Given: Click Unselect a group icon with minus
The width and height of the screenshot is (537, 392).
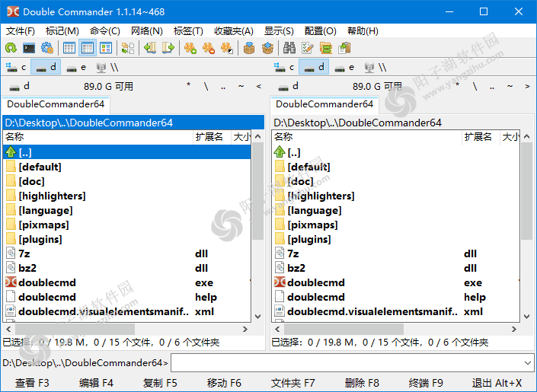Looking at the screenshot, I should 208,48.
